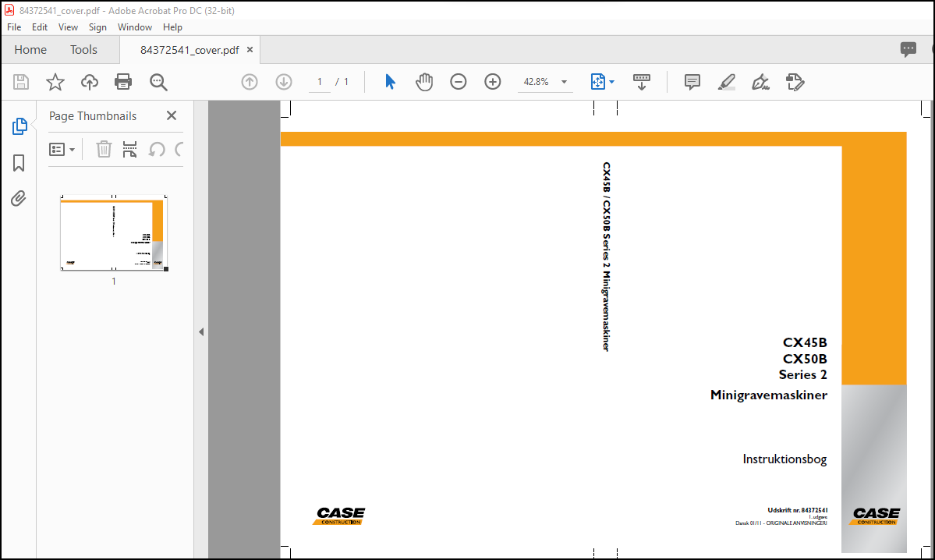Add a sticky note comment
This screenshot has width=935, height=560.
(692, 82)
